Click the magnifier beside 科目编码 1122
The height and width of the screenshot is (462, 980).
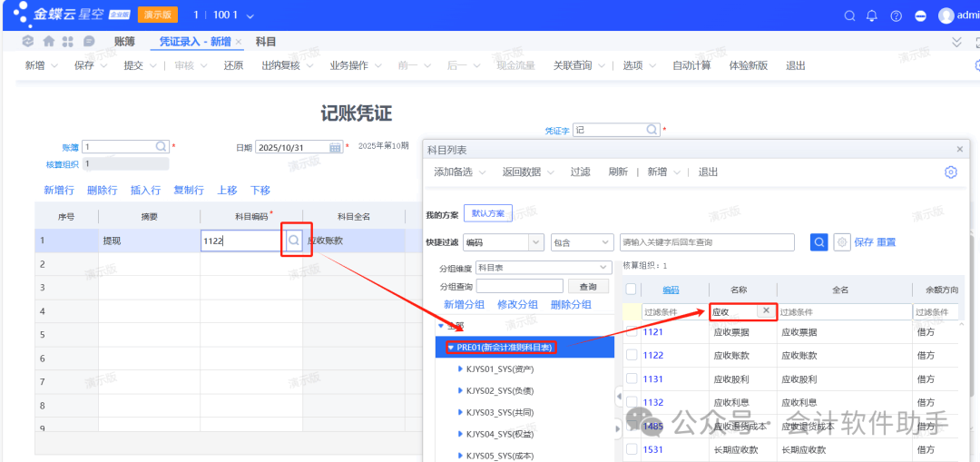294,241
